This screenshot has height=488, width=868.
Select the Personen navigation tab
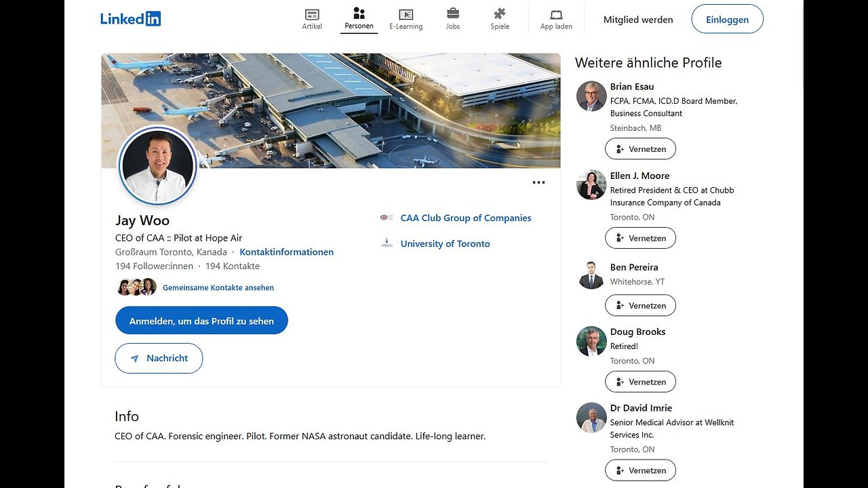coord(359,19)
